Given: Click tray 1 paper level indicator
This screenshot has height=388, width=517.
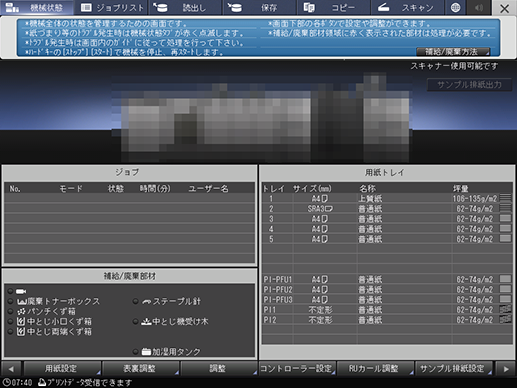Looking at the screenshot, I should pos(506,198).
